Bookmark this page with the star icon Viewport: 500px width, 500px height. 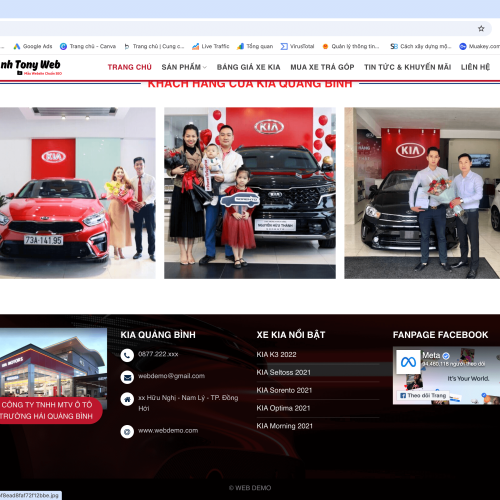481,29
